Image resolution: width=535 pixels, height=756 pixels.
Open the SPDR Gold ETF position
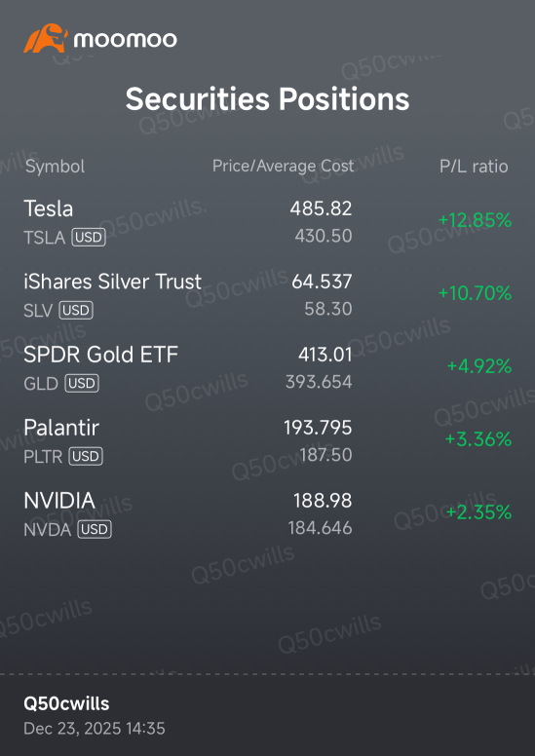[267, 368]
